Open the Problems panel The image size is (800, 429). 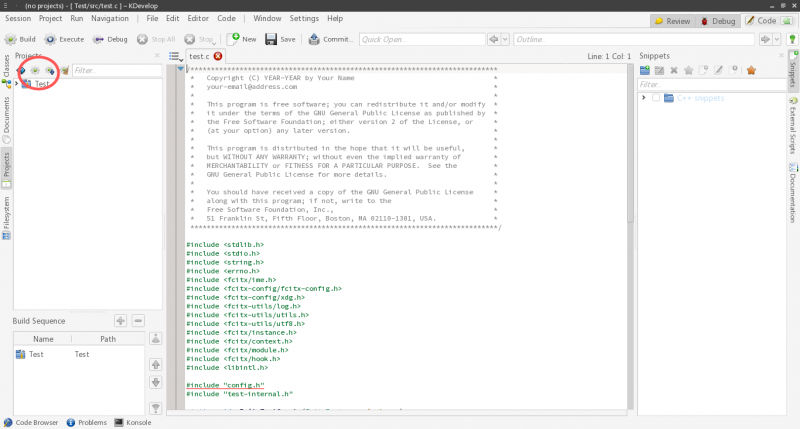pyautogui.click(x=87, y=422)
